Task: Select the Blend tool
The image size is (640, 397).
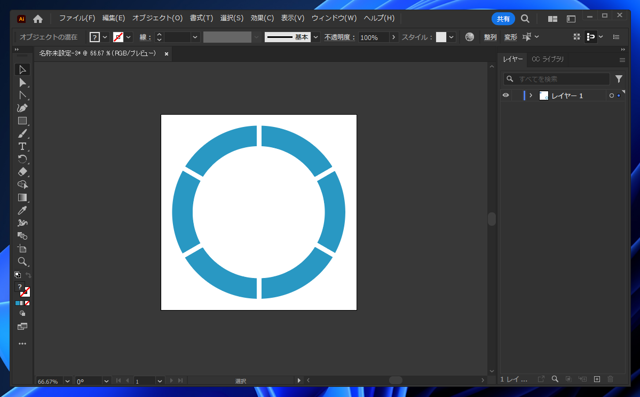Action: tap(22, 236)
